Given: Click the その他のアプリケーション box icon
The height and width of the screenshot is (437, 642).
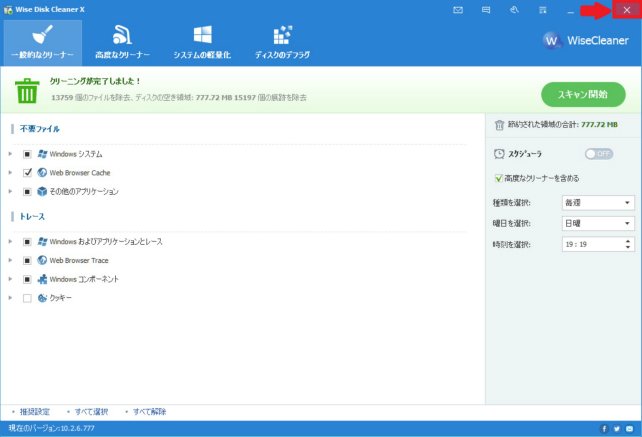Looking at the screenshot, I should click(x=42, y=191).
